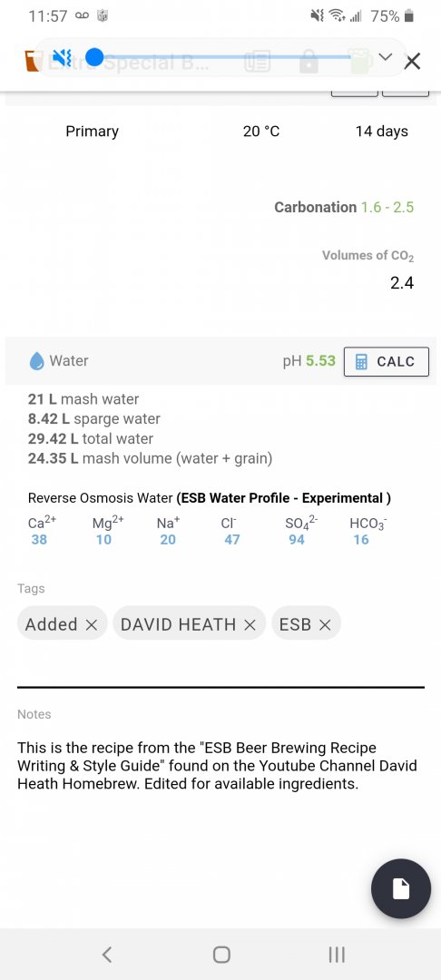The height and width of the screenshot is (980, 441).
Task: Go back with Android back button
Action: tap(107, 955)
